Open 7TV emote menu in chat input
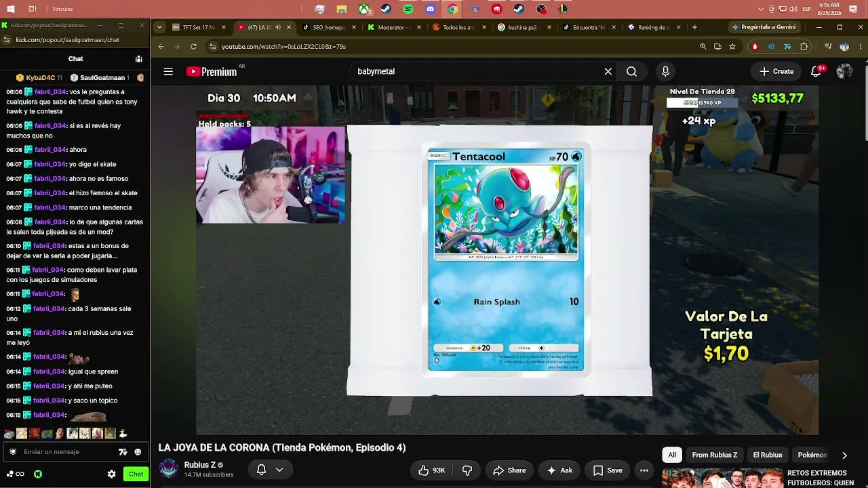The height and width of the screenshot is (488, 868). tap(123, 452)
